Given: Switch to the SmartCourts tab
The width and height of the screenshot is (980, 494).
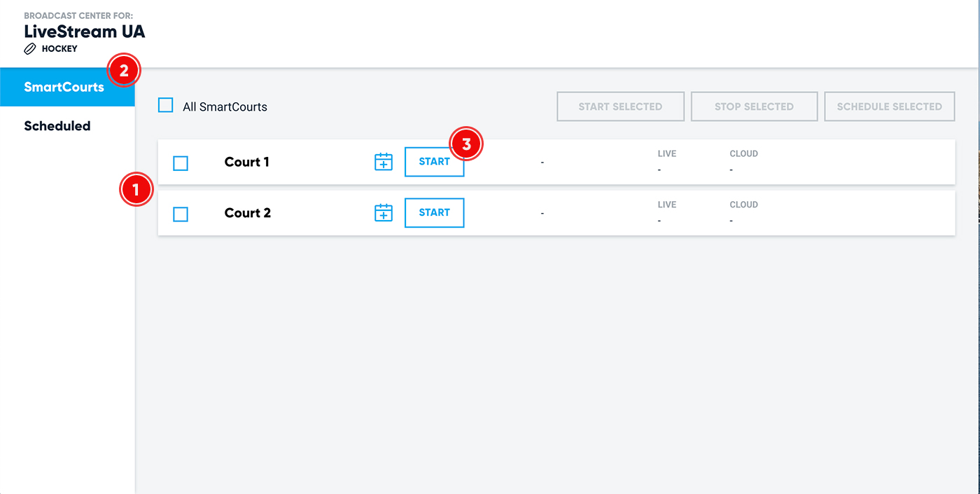Looking at the screenshot, I should pyautogui.click(x=64, y=88).
